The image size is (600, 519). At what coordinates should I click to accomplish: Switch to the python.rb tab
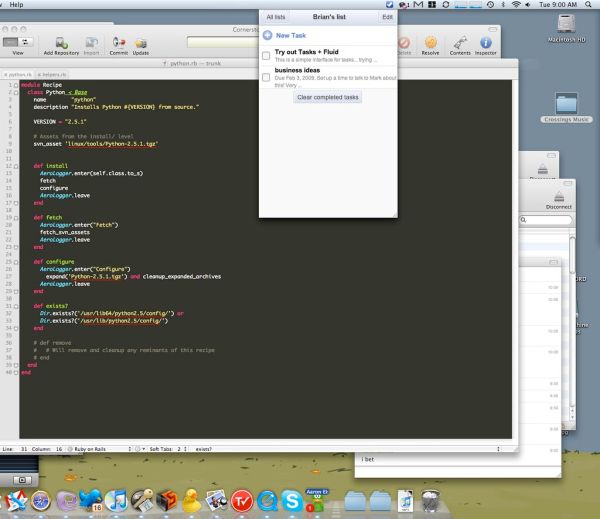(18, 74)
